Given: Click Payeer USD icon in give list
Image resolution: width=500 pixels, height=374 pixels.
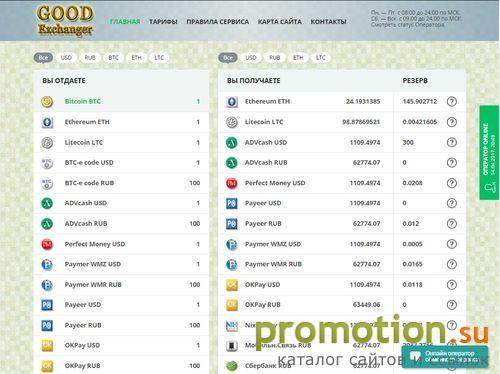Looking at the screenshot, I should (47, 305).
